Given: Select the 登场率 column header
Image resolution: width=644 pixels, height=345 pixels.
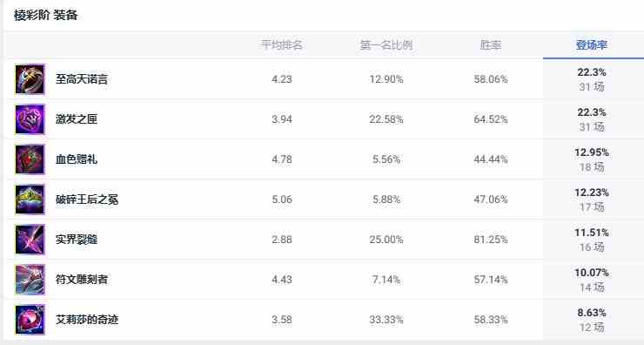Looking at the screenshot, I should [592, 44].
